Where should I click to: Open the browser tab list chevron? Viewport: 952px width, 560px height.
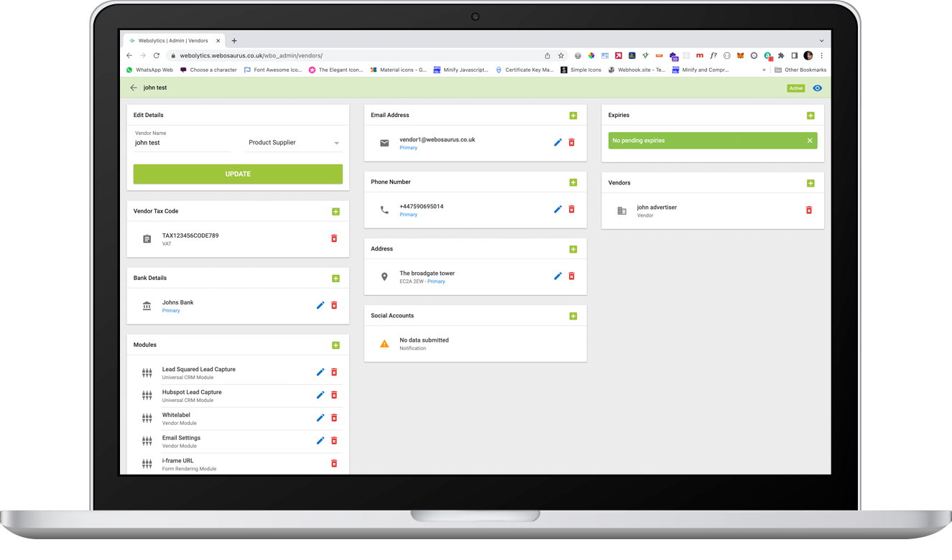coord(821,40)
